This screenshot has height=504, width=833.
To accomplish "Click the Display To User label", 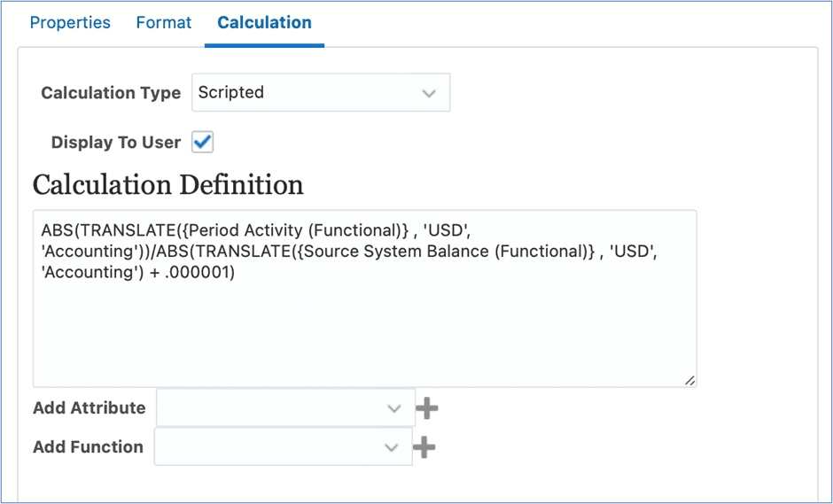I will point(116,143).
